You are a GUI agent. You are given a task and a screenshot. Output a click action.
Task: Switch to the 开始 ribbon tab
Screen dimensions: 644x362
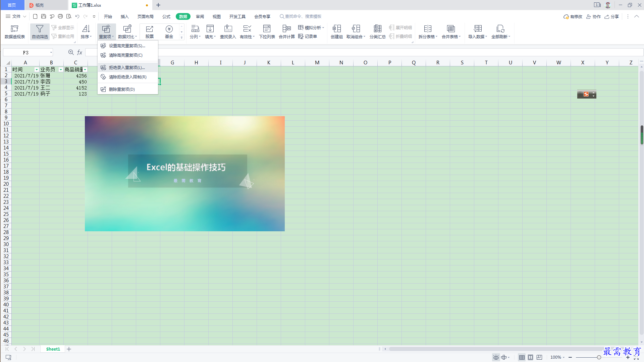pyautogui.click(x=108, y=16)
